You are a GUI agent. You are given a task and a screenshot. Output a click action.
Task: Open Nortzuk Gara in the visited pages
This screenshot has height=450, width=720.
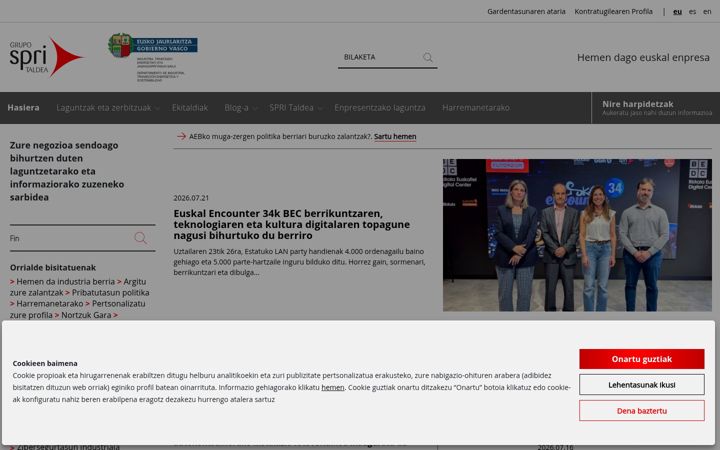(86, 315)
